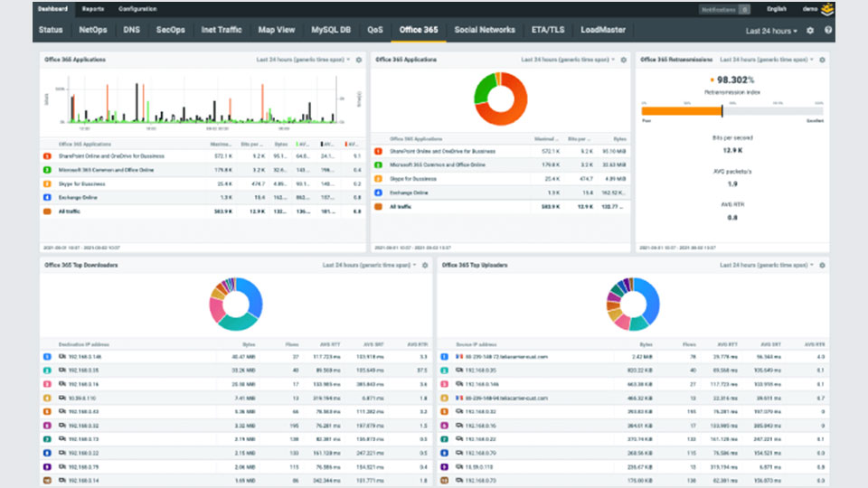
Task: Click the 98.302% retransmission index value
Action: (735, 80)
